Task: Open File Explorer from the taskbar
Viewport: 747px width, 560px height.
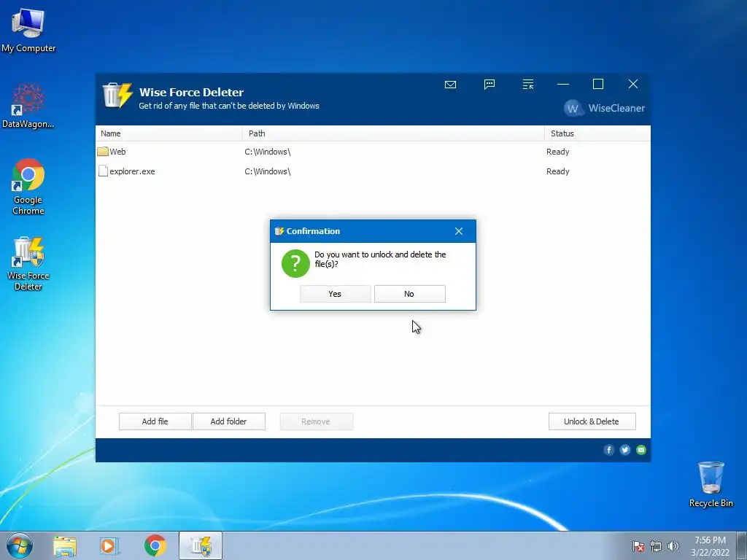Action: pyautogui.click(x=65, y=546)
